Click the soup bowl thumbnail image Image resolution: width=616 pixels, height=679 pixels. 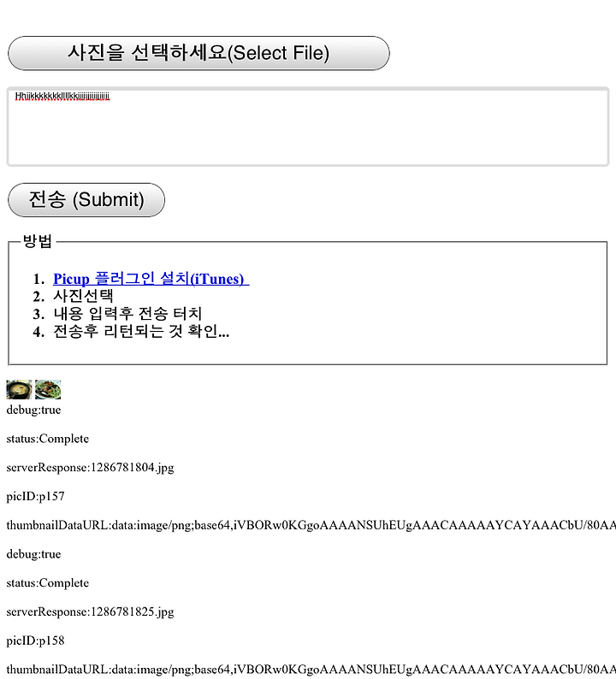tap(19, 389)
